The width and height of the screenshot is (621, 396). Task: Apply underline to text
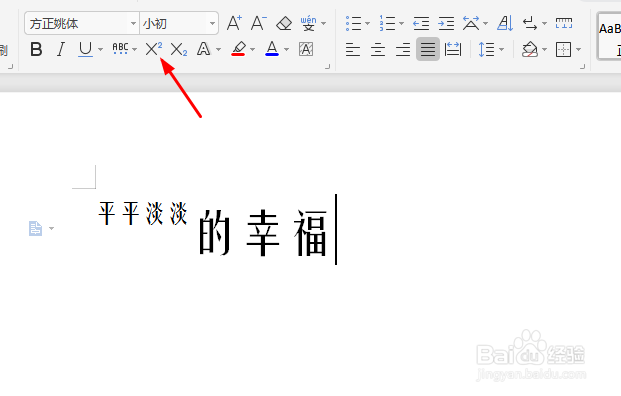(85, 50)
